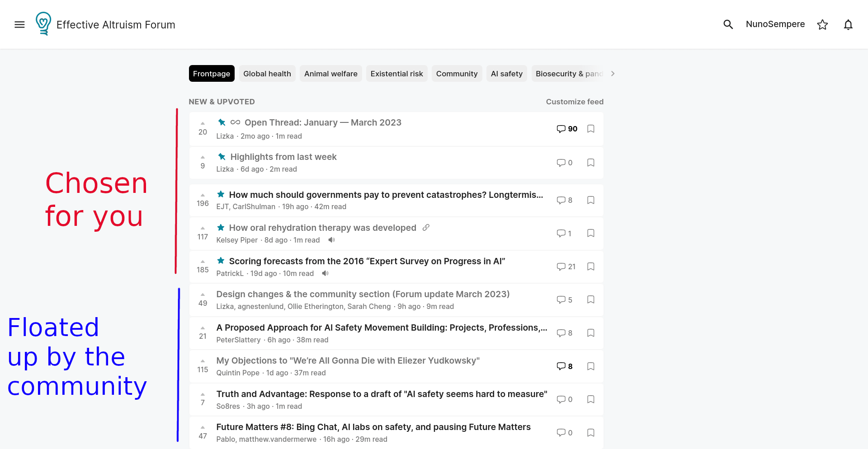
Task: Open the hamburger navigation menu
Action: pos(19,24)
